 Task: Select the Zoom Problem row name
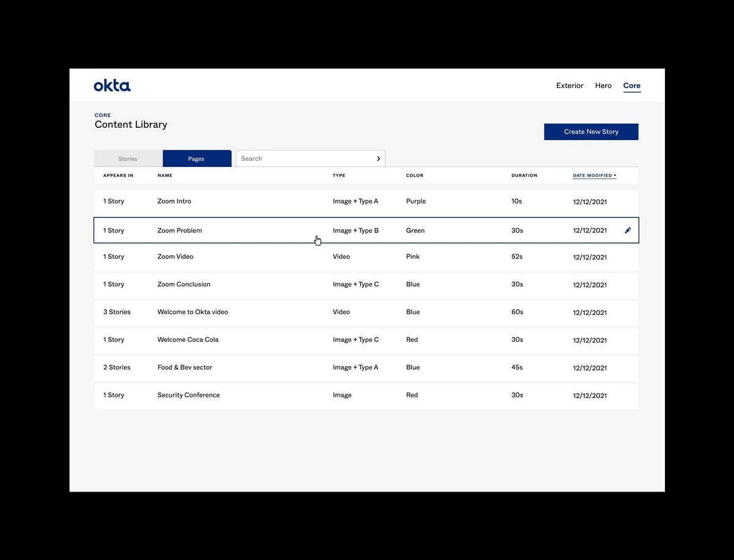[x=179, y=230]
